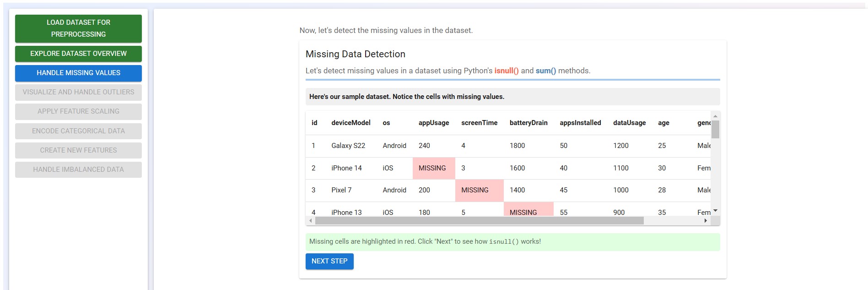Click the APPLY FEATURE SCALING step

tap(78, 111)
